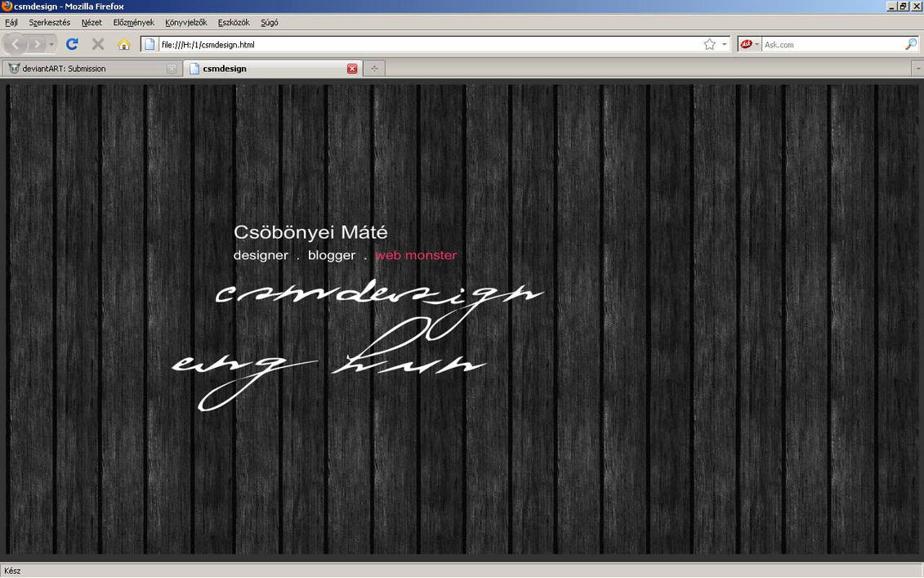Open the Eszközök menu
924x578 pixels.
[234, 22]
